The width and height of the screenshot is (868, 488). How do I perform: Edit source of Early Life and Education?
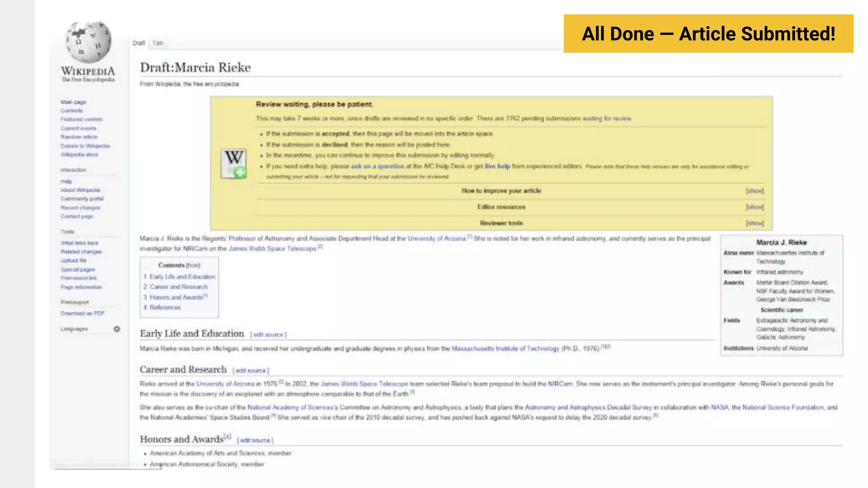click(268, 335)
